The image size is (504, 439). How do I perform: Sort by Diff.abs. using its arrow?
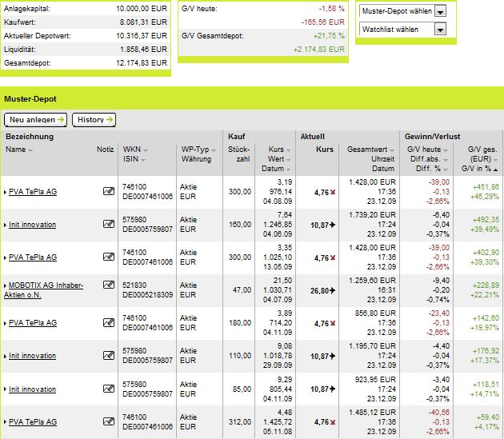[446, 160]
